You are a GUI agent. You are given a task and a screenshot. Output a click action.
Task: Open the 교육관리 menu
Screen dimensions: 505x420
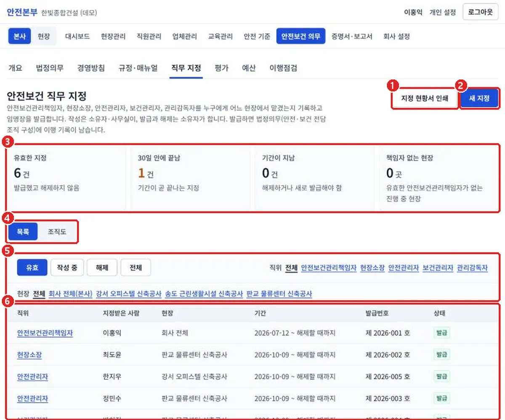(221, 36)
